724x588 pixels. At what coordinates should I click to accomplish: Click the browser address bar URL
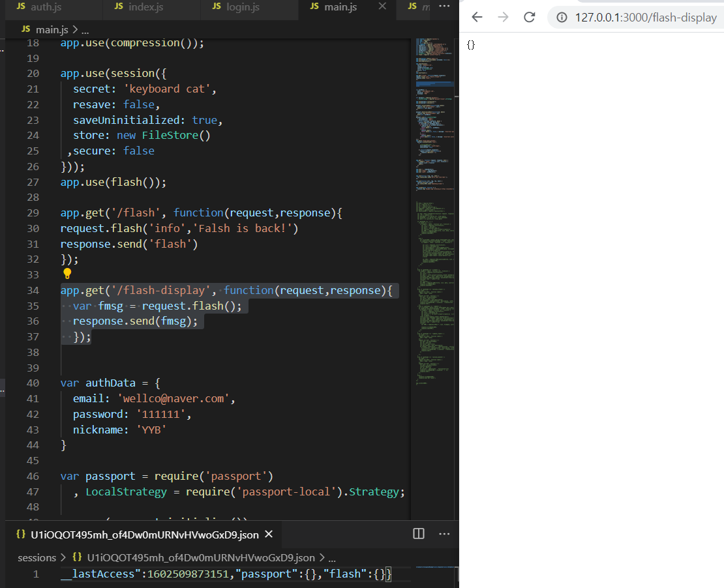646,18
